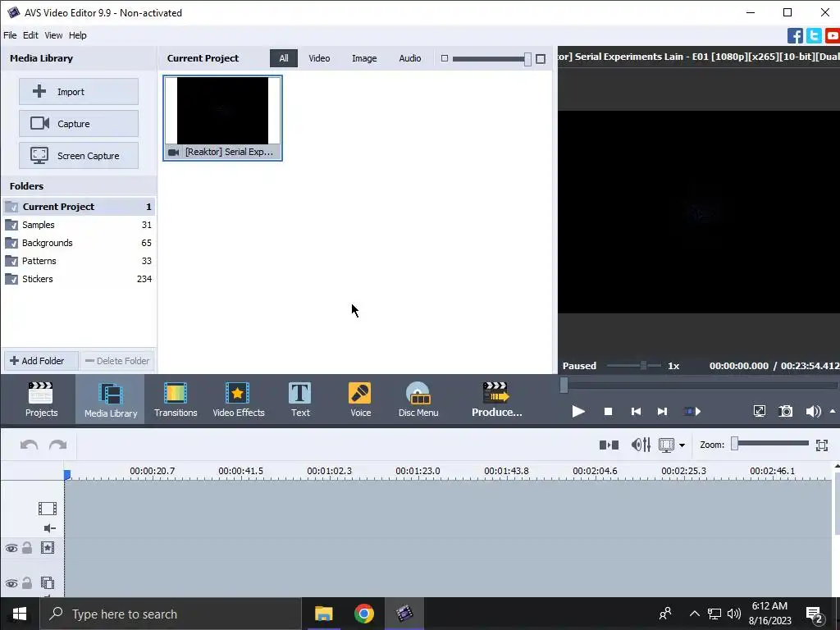
Task: Jump to next scene button
Action: point(692,412)
